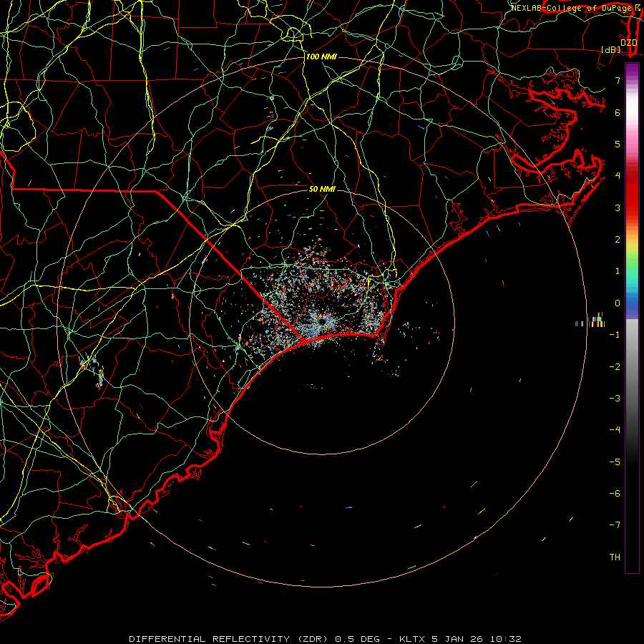
Task: Click the legend value "-4"
Action: (x=615, y=429)
